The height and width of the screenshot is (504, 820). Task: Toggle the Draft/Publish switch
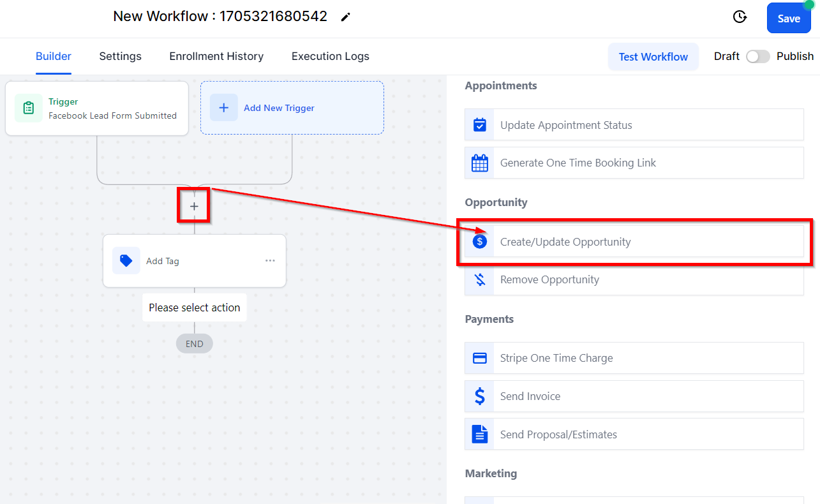tap(758, 56)
